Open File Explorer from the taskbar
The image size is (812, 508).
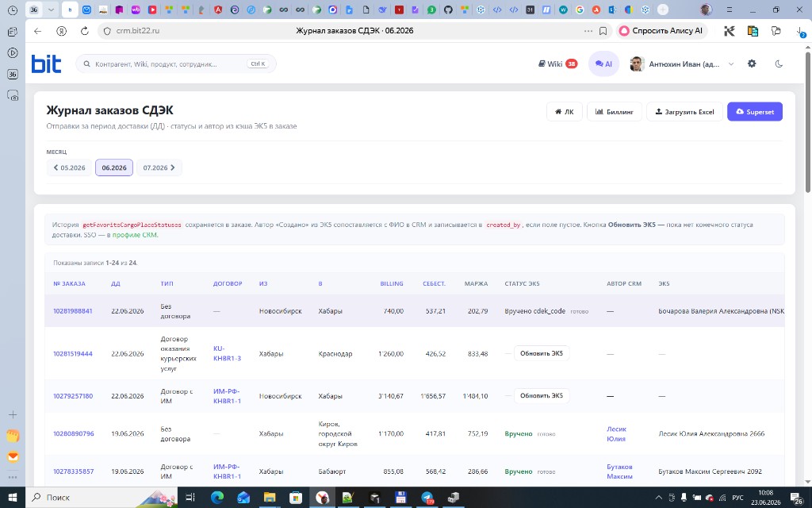tap(270, 498)
